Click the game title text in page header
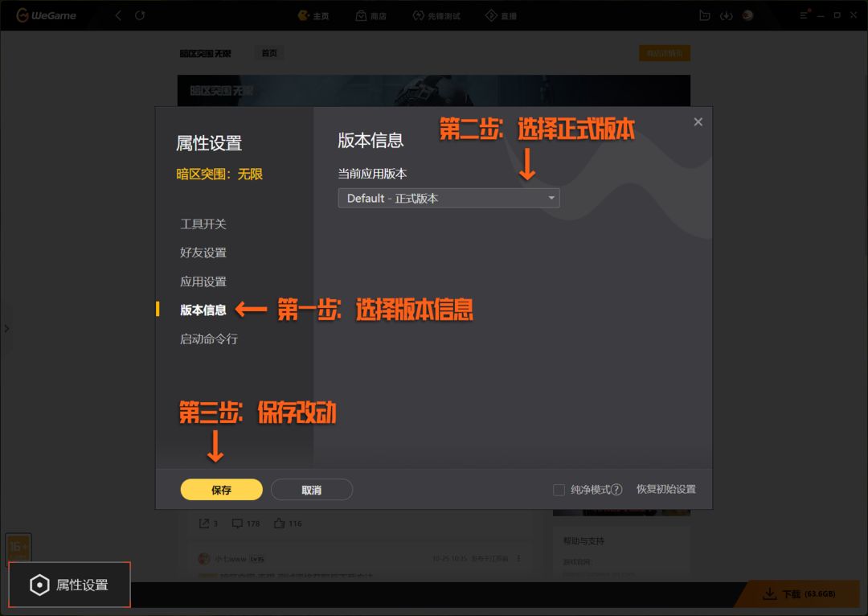This screenshot has height=616, width=868. coord(206,53)
